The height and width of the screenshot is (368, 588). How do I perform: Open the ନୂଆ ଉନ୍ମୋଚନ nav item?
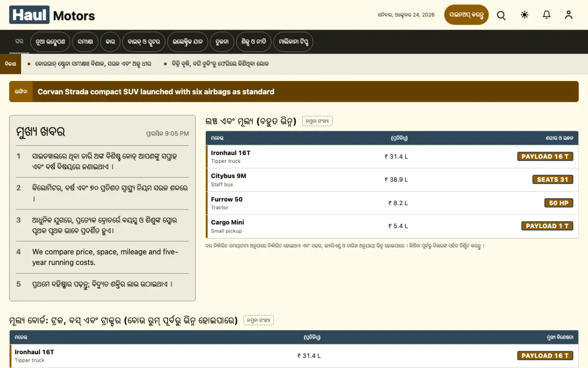point(50,42)
